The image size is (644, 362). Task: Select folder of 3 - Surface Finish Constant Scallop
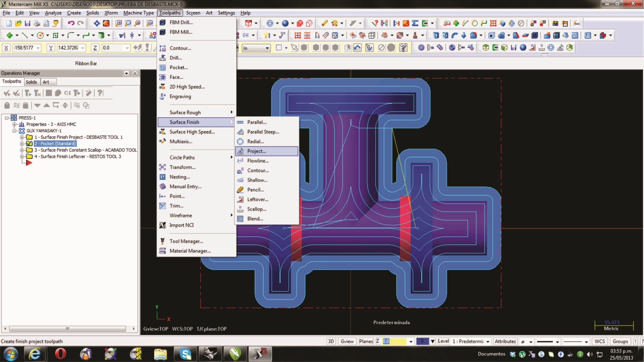tap(29, 150)
